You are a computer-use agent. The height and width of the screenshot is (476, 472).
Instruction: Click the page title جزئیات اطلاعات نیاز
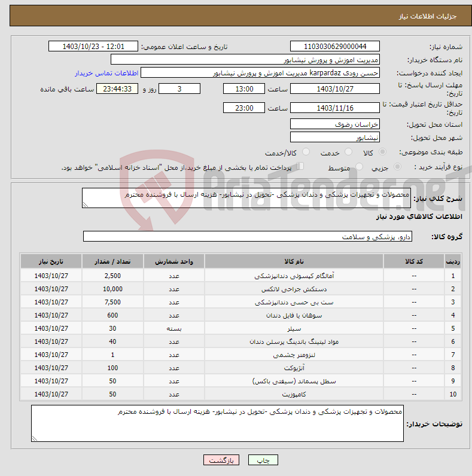coord(427,16)
